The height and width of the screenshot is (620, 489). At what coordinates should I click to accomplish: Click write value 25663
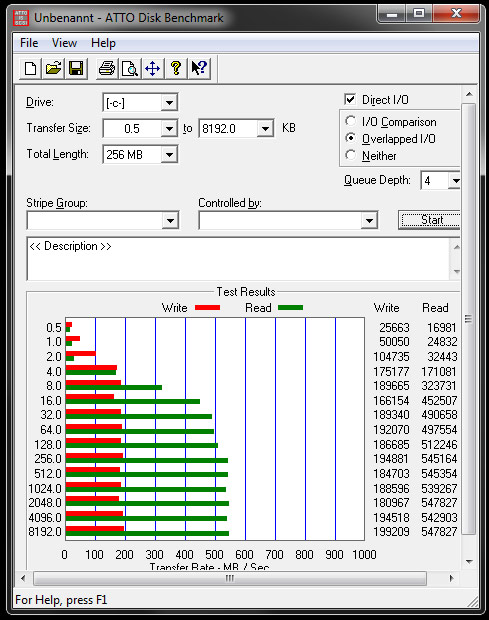[x=394, y=328]
